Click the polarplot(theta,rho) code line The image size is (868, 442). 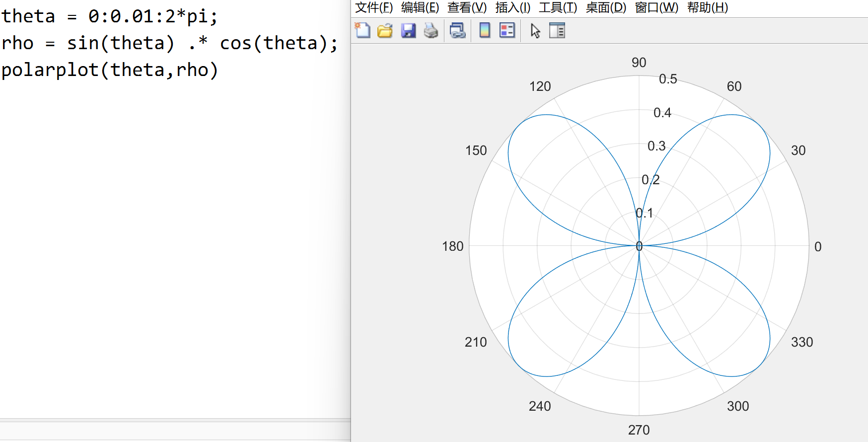pos(110,70)
